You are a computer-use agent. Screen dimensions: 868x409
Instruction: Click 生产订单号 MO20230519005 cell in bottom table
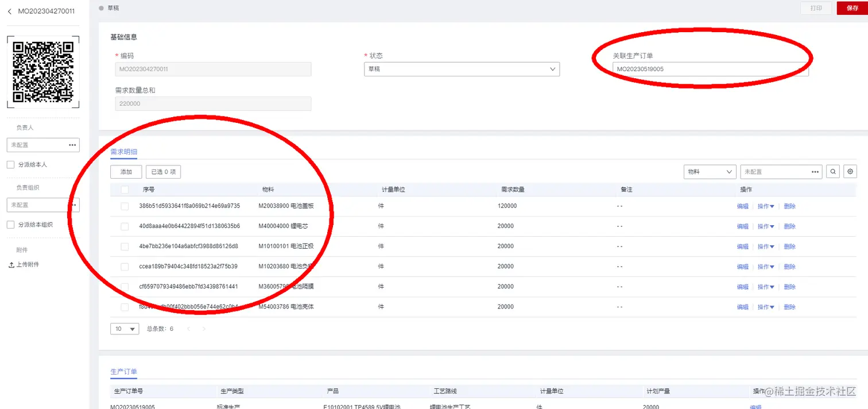(x=133, y=407)
